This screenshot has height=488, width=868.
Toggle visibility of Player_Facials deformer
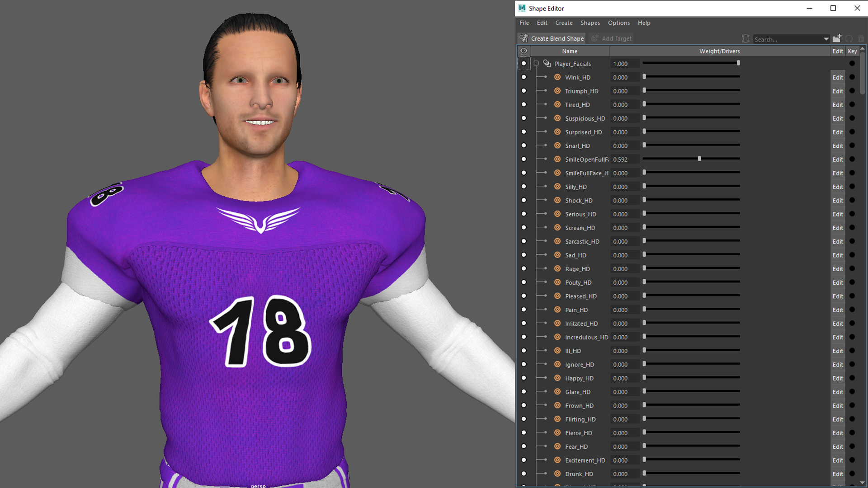coord(524,64)
